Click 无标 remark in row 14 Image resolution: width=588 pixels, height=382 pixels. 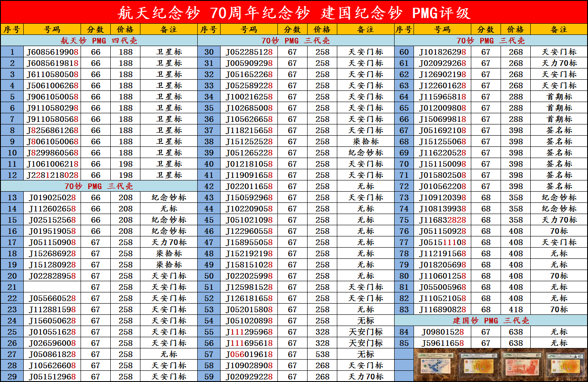169,208
